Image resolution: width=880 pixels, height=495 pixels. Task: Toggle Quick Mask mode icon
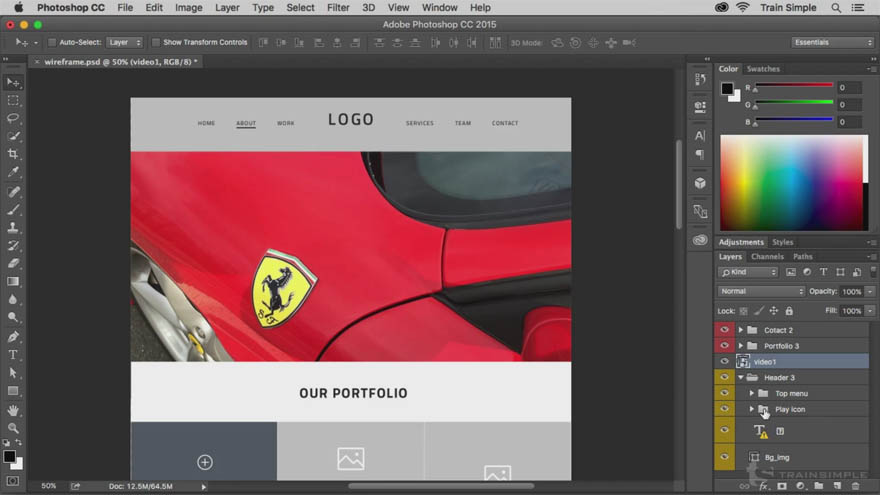click(12, 482)
